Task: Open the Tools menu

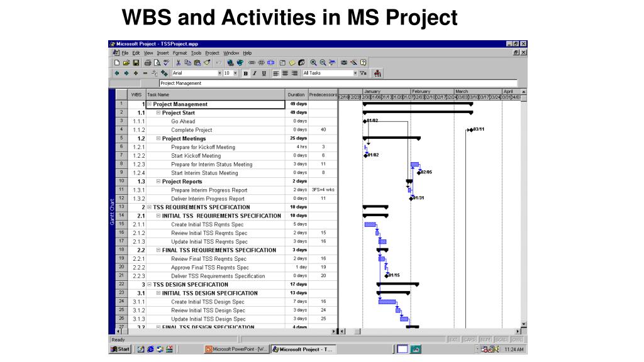Action: coord(196,53)
